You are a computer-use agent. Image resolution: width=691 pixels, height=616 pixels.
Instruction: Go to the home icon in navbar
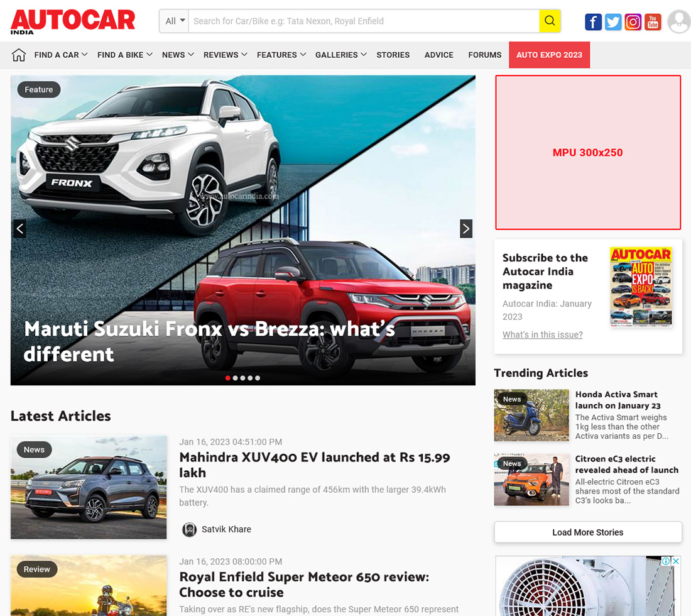pyautogui.click(x=19, y=55)
